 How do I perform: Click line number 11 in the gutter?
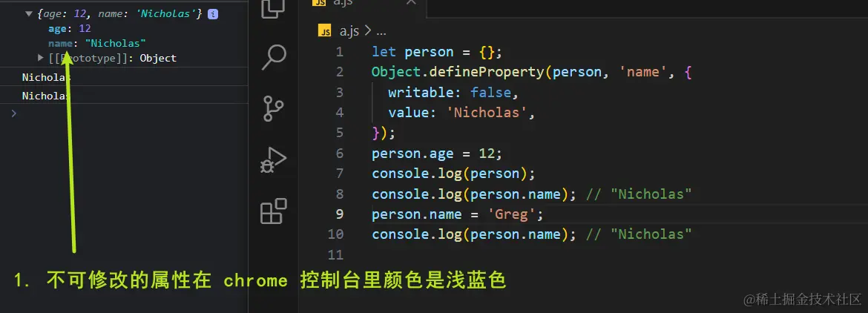tap(335, 255)
